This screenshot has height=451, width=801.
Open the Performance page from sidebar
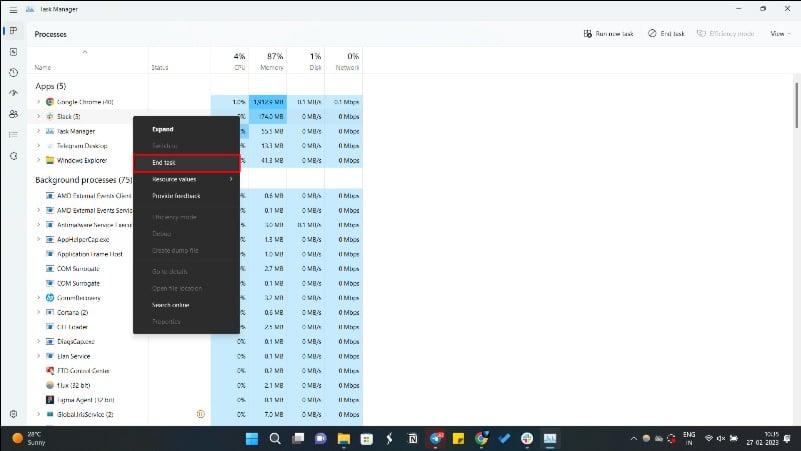13,52
